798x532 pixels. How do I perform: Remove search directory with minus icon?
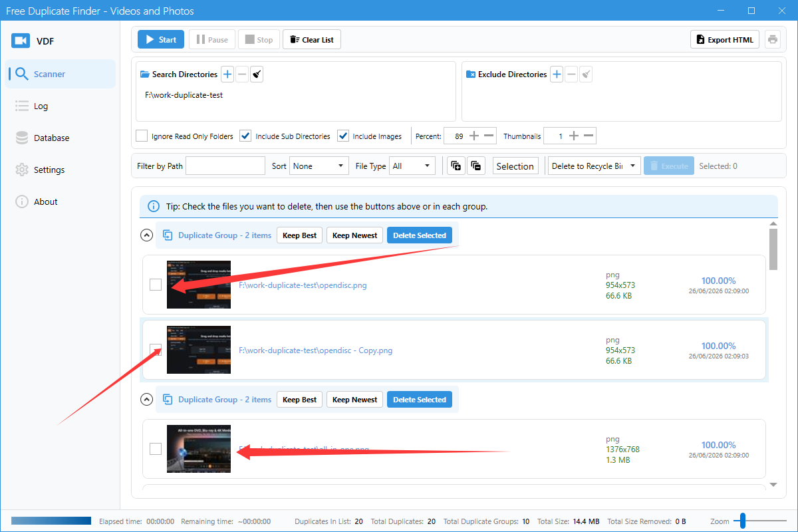click(x=242, y=74)
